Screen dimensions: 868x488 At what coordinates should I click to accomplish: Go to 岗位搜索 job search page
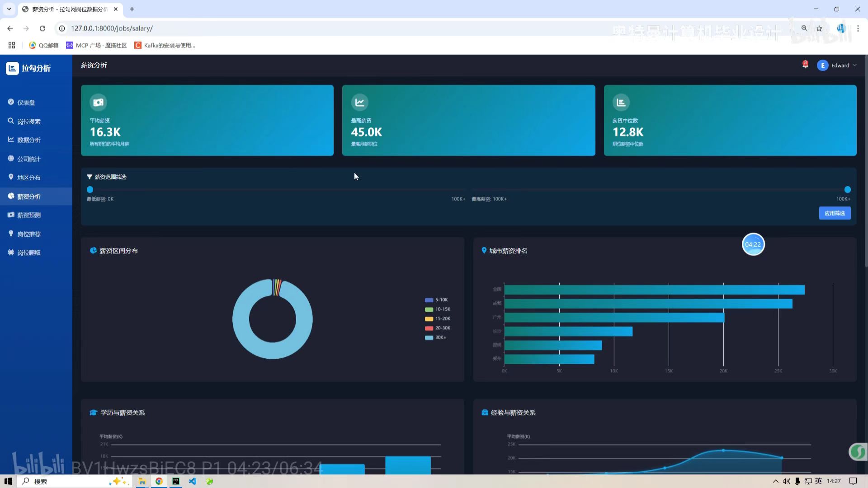28,122
